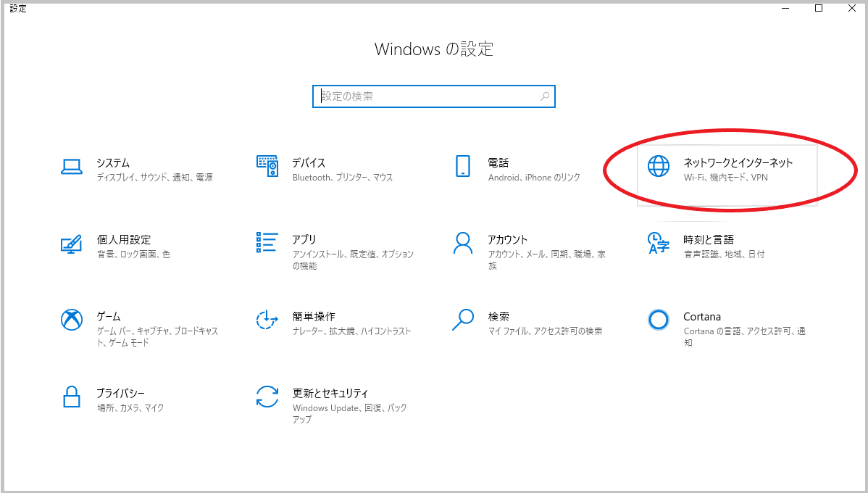
Task: Open the ネットワークとインターネット text label
Action: (738, 163)
